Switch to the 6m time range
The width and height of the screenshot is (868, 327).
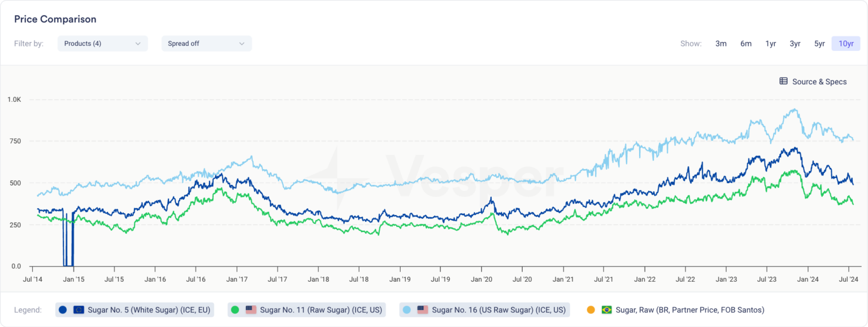[x=746, y=44]
